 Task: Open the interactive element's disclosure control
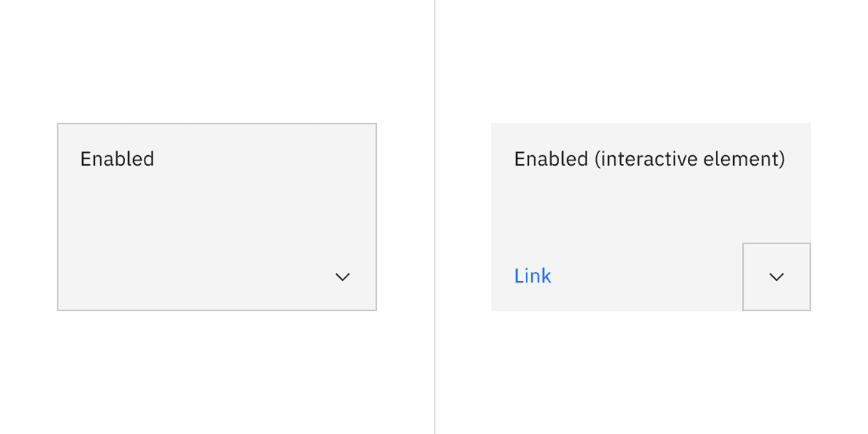[x=776, y=277]
